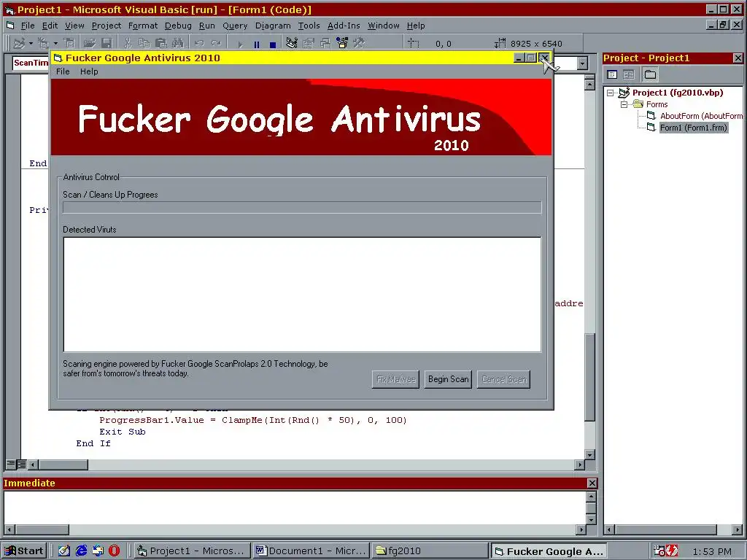The height and width of the screenshot is (560, 747).
Task: Open the Diagram menu
Action: click(x=273, y=26)
